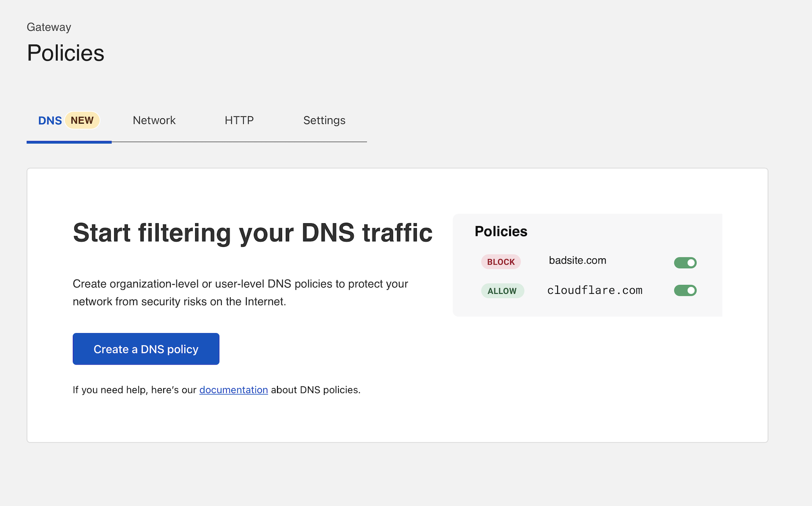Toggle the cloudflare.com policy switch

[685, 291]
